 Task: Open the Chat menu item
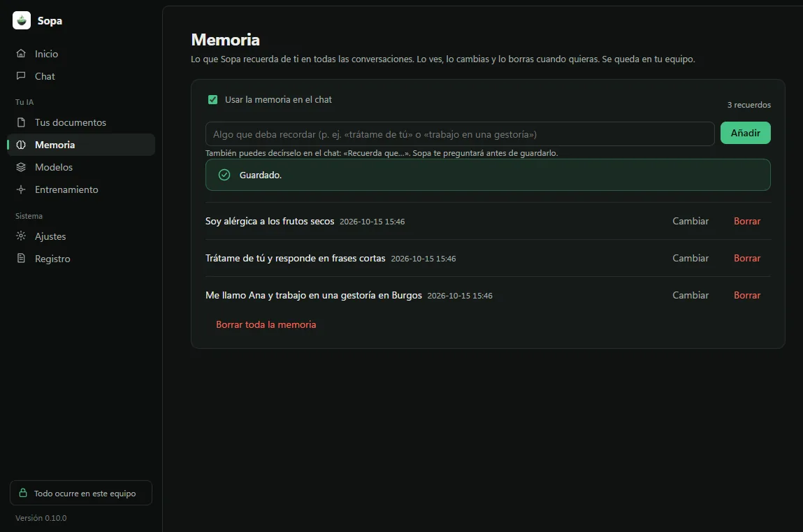coord(81,76)
